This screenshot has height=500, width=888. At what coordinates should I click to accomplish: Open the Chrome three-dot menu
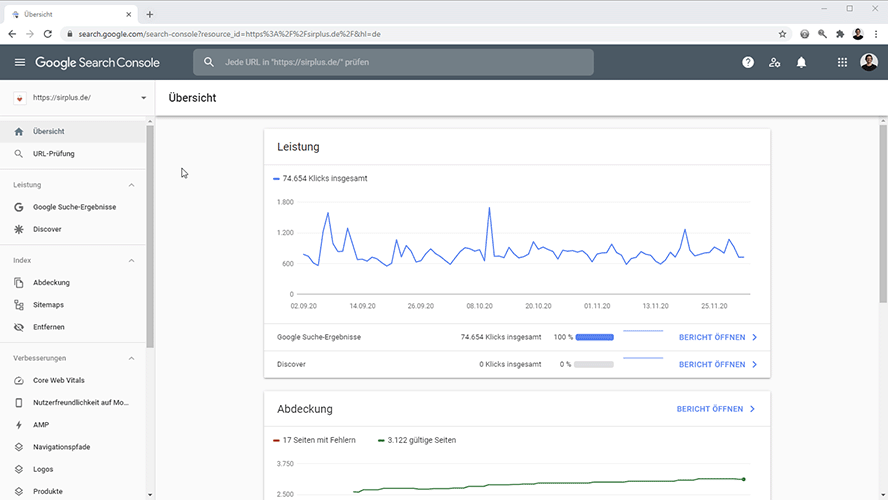pos(876,34)
